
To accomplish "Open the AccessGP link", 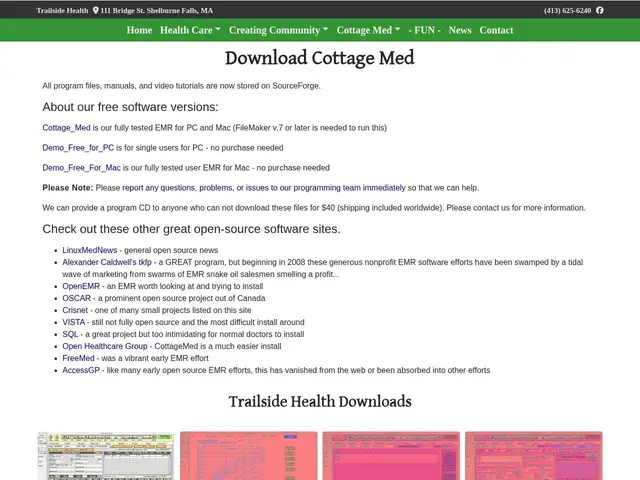I will (81, 370).
